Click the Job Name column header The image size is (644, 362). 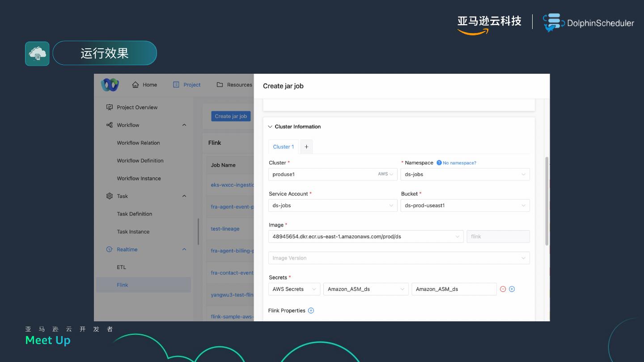tap(223, 165)
